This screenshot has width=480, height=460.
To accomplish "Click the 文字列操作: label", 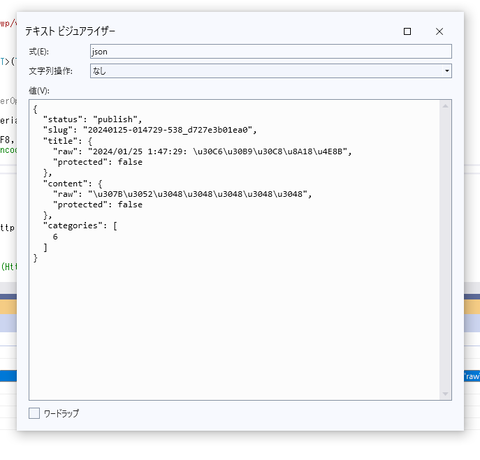I will (x=51, y=71).
